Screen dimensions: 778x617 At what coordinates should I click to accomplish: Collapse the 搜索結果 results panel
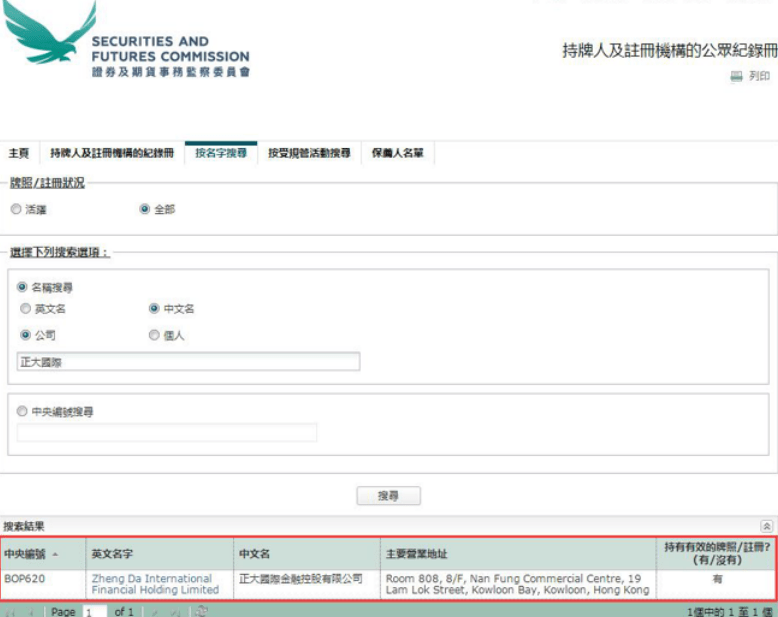pyautogui.click(x=766, y=526)
